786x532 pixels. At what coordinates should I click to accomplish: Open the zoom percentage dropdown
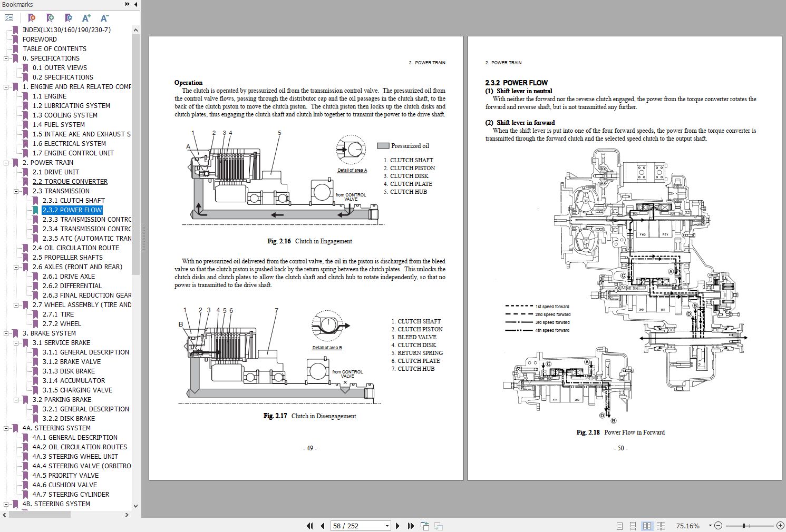pyautogui.click(x=710, y=525)
